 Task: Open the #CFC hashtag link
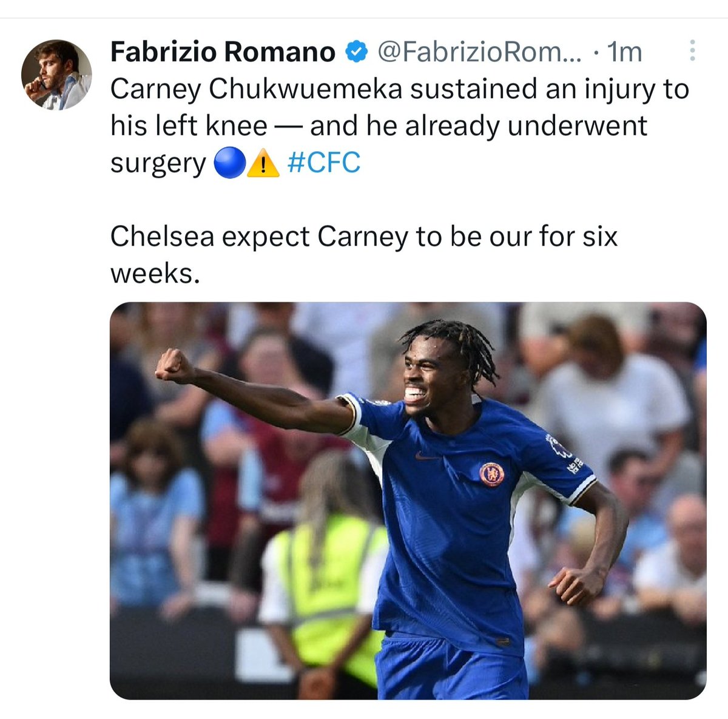point(324,163)
